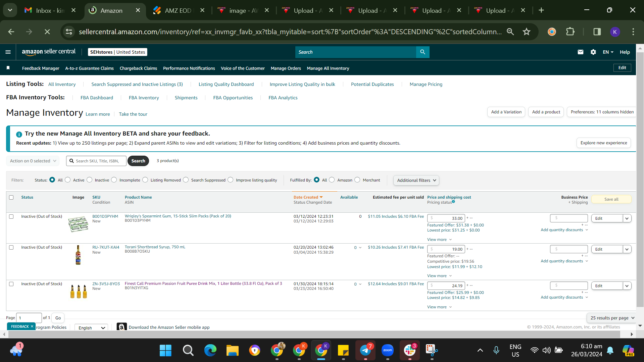644x362 pixels.
Task: Open the EN language dropdown
Action: (608, 52)
